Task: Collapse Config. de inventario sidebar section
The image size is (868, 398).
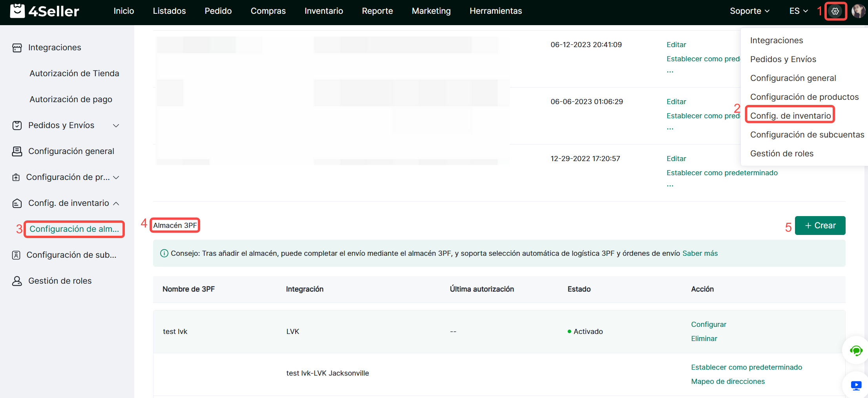Action: click(x=116, y=203)
